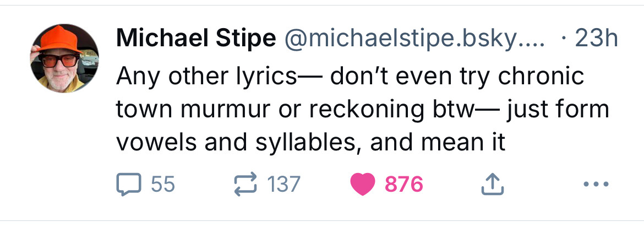Click the 23h timestamp
The image size is (644, 227).
(596, 39)
